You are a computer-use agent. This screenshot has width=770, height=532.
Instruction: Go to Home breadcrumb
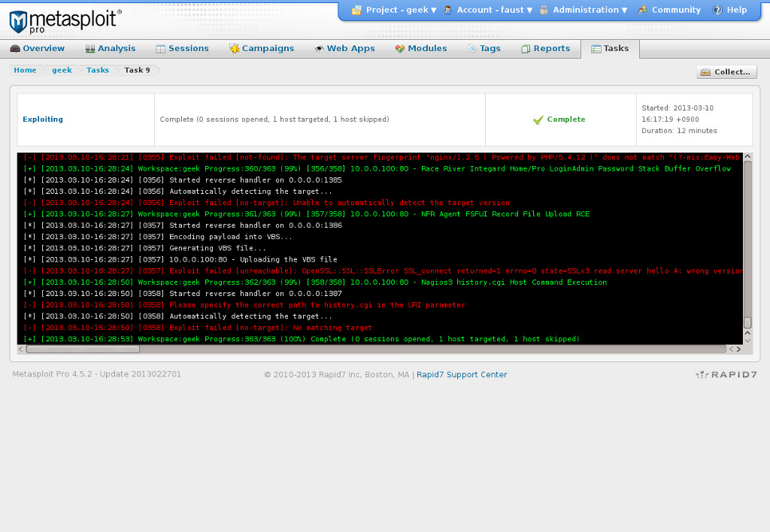click(x=25, y=70)
